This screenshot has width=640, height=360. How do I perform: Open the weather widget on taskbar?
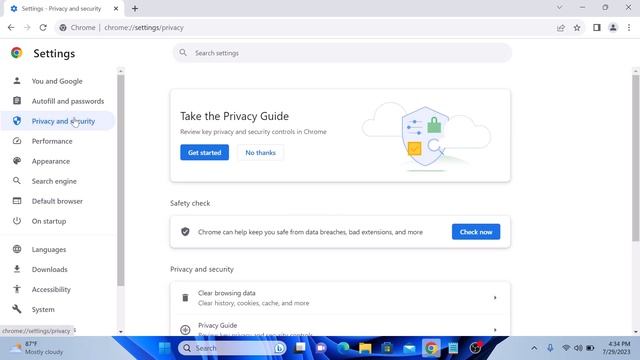point(37,348)
